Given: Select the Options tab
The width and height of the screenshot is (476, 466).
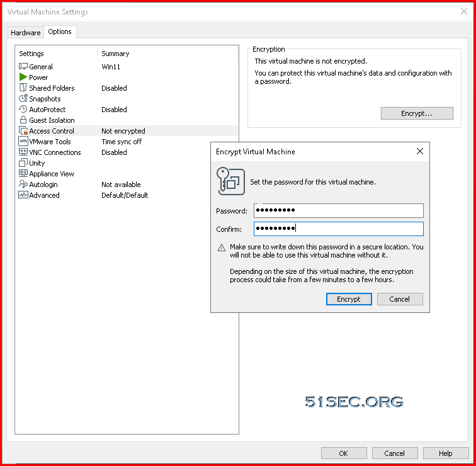Looking at the screenshot, I should 60,31.
